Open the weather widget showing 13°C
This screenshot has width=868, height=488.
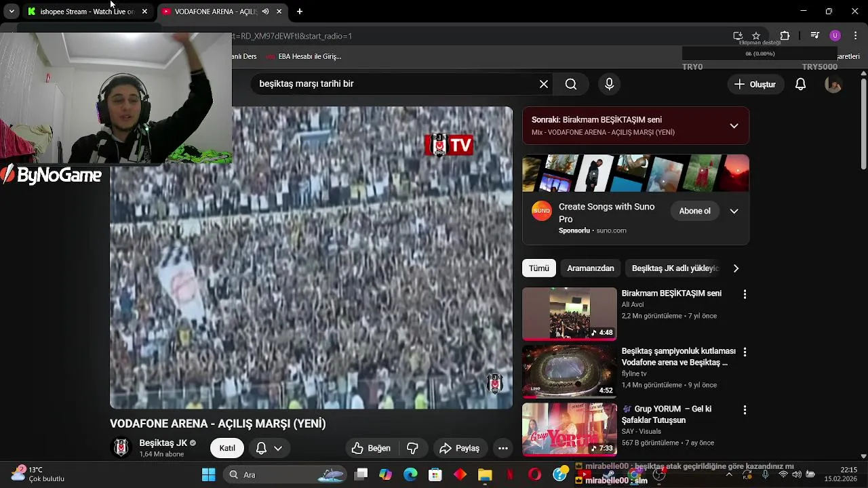(x=38, y=474)
